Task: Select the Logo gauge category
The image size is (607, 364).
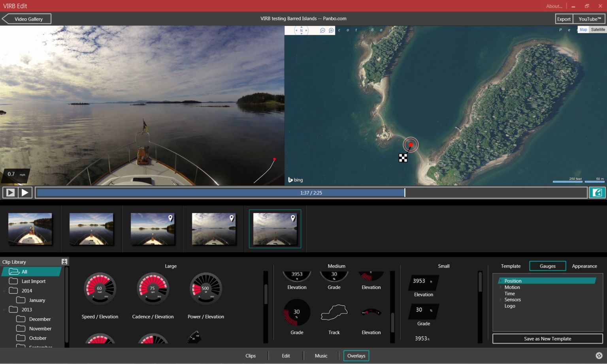Action: (x=510, y=306)
